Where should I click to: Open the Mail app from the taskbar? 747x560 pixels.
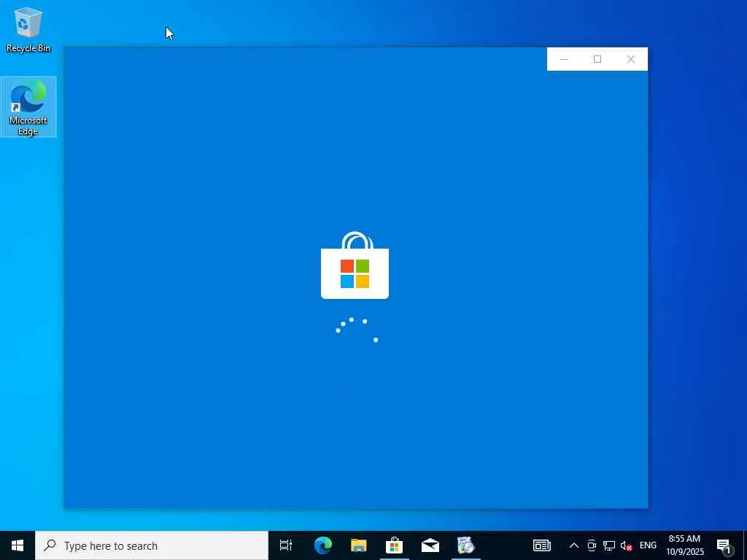tap(430, 545)
